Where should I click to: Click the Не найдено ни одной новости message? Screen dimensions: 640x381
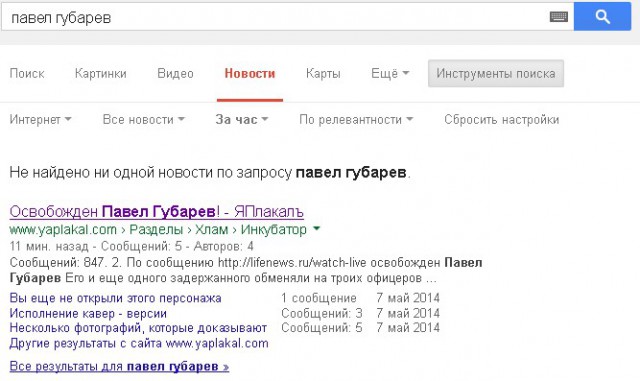click(x=210, y=172)
